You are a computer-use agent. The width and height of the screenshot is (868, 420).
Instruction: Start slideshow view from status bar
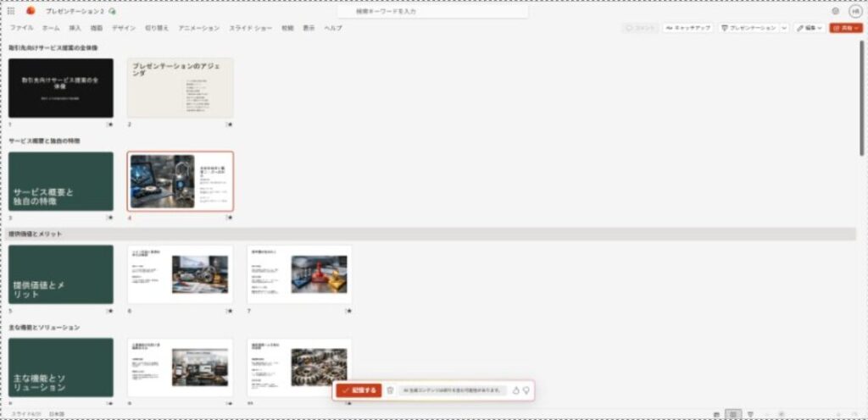pos(750,413)
